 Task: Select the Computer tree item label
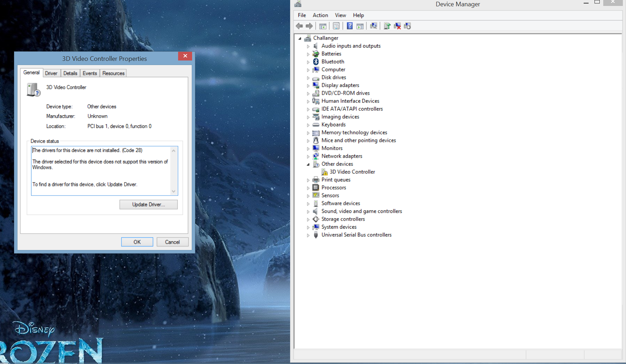(x=333, y=70)
